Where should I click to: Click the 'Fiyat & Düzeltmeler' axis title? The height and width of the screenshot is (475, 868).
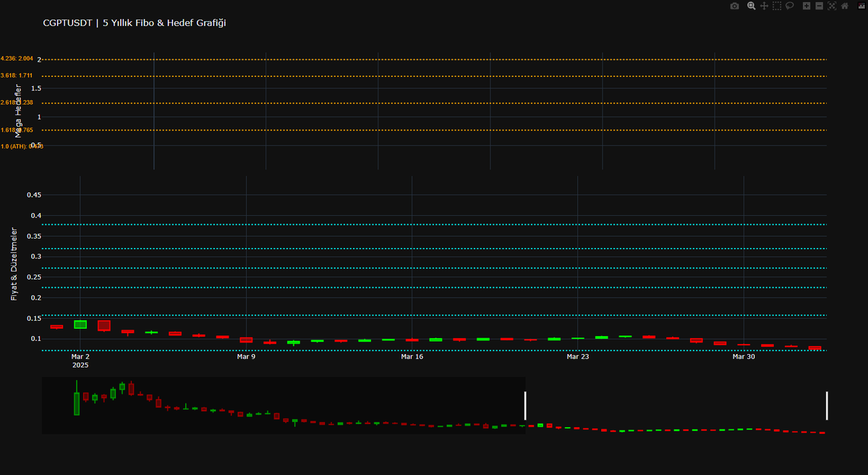coord(14,264)
